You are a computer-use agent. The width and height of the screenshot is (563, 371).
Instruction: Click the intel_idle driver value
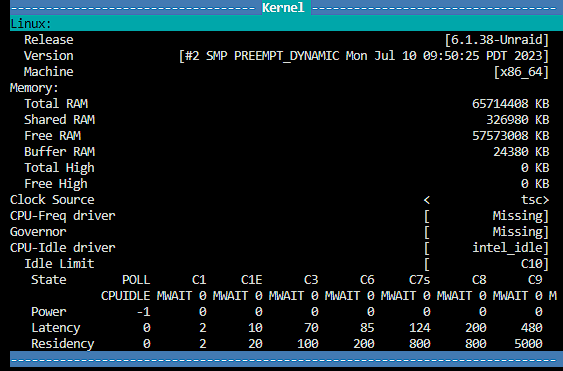pyautogui.click(x=487, y=248)
